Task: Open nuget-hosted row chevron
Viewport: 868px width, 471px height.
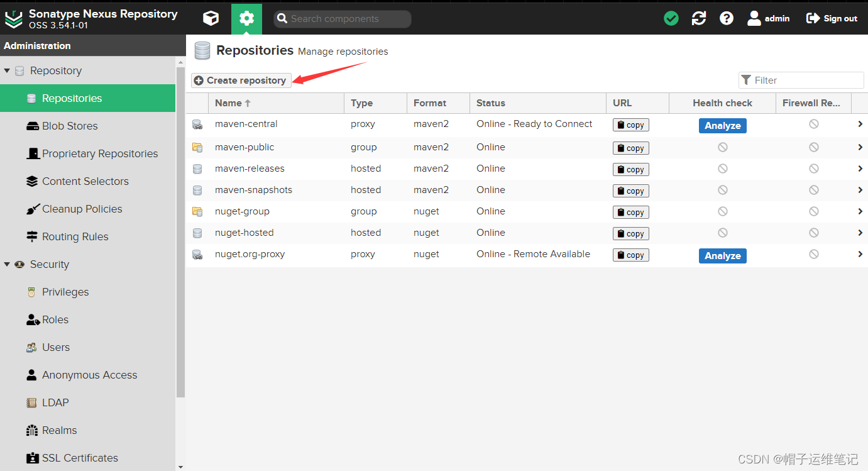Action: (860, 233)
